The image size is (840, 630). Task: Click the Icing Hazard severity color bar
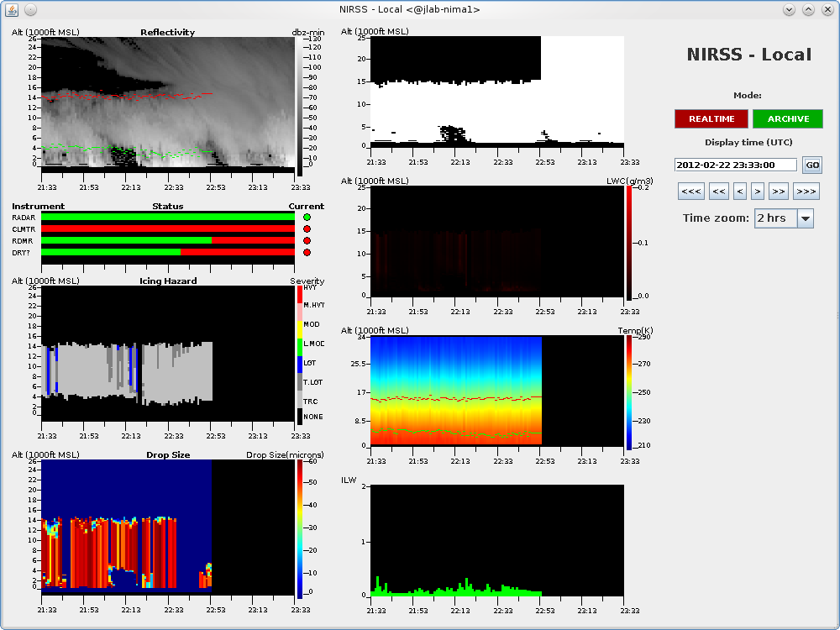(300, 353)
